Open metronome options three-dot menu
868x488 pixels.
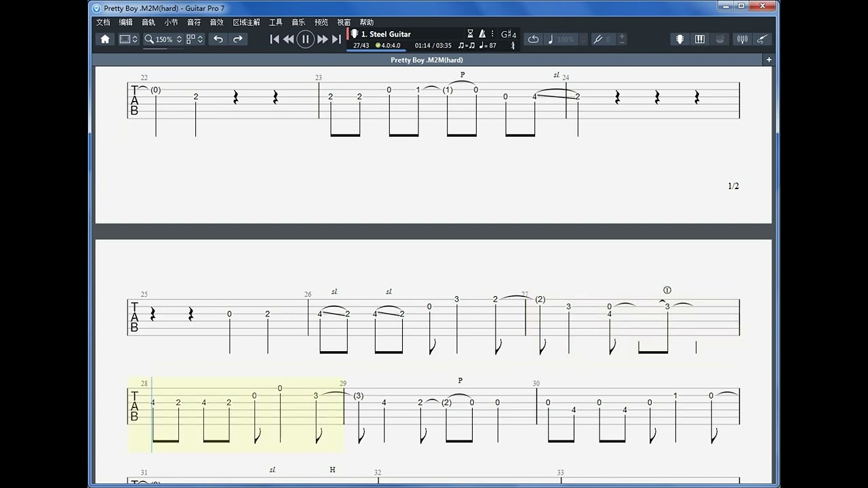coord(492,34)
